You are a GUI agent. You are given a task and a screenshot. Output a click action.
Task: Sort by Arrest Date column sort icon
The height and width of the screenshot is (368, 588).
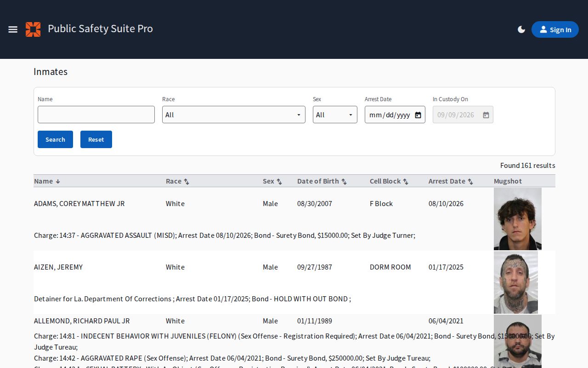click(470, 182)
